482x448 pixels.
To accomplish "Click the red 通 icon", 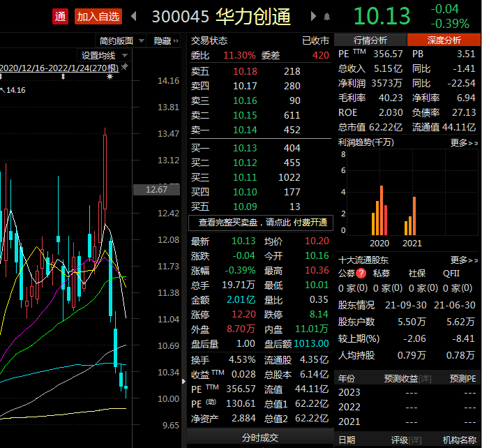I will [60, 16].
